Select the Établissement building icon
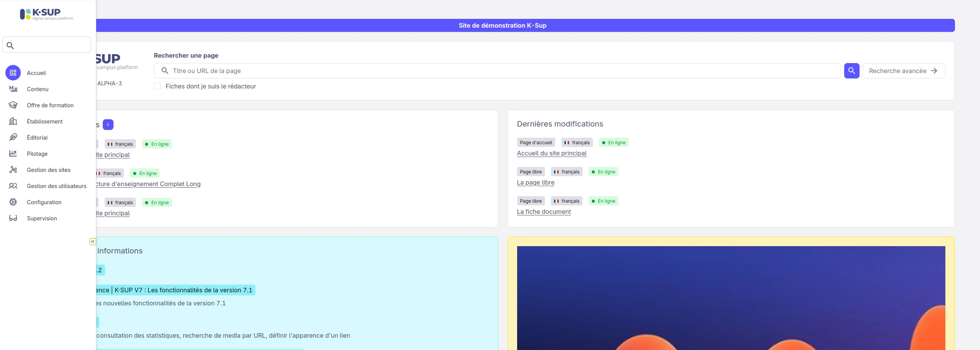The height and width of the screenshot is (350, 980). click(13, 121)
